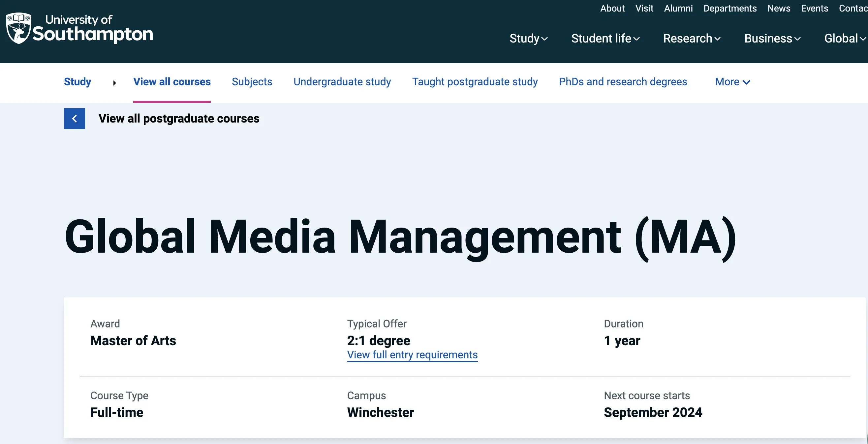Open Undergraduate study section
The image size is (868, 444).
coord(342,82)
